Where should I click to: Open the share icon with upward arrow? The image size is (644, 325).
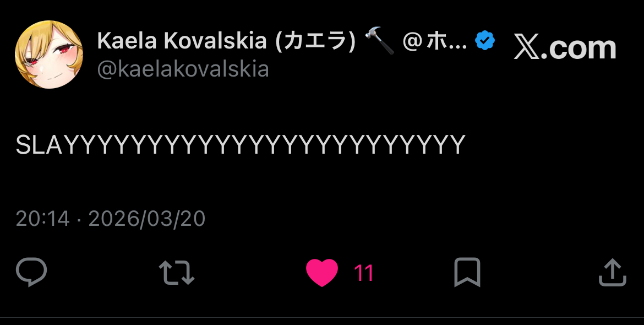612,273
